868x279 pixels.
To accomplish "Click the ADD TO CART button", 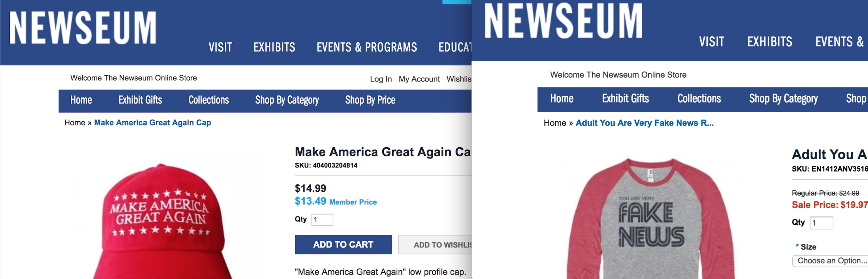I will tap(343, 244).
